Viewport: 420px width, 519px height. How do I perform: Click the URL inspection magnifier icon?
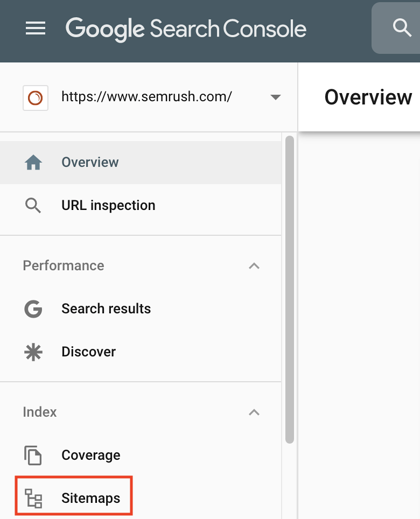coord(33,206)
